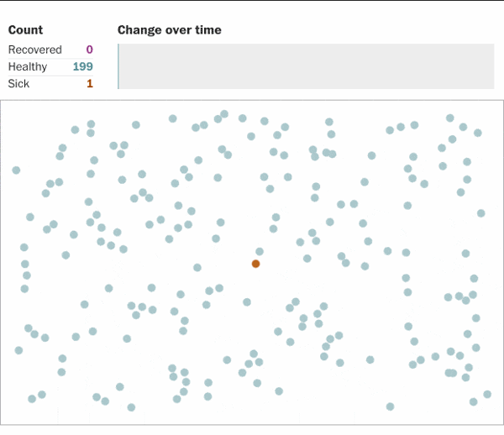This screenshot has width=504, height=435.
Task: Select the healthy dot in the bottom-right corner
Action: (487, 394)
